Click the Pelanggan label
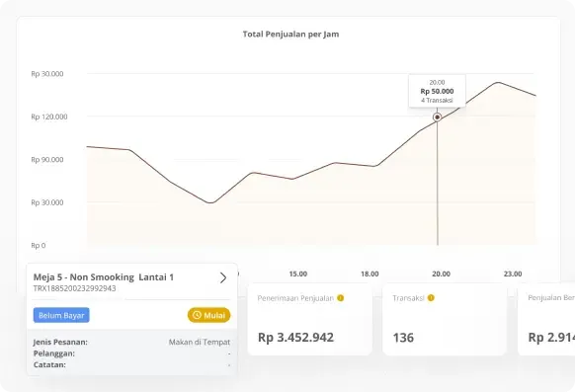This screenshot has height=392, width=575. [54, 353]
